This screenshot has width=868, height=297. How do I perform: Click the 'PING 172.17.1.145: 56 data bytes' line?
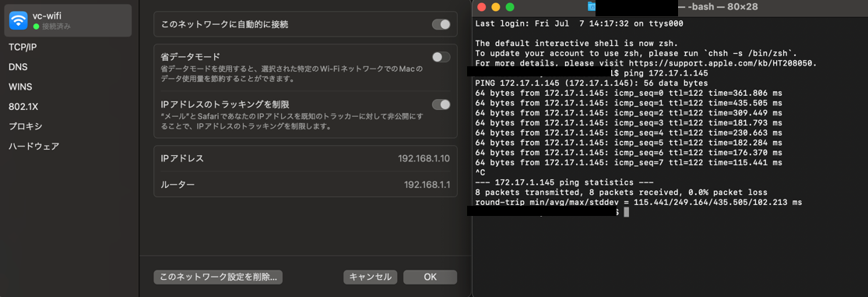(591, 83)
